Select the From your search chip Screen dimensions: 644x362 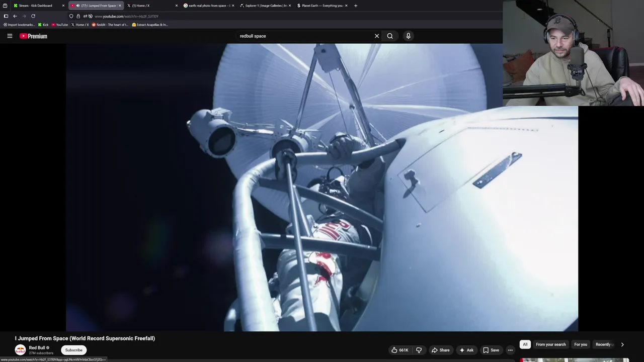551,344
